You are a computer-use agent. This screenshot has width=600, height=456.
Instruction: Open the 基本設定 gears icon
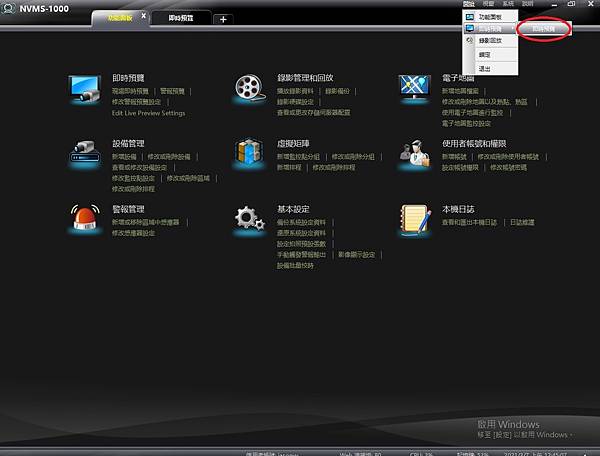click(x=249, y=219)
